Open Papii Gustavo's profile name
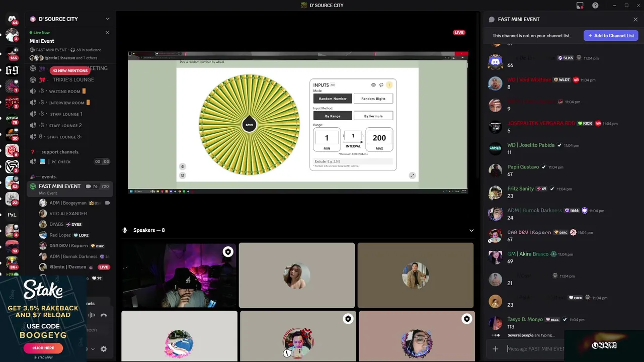The width and height of the screenshot is (644, 362). point(523,167)
